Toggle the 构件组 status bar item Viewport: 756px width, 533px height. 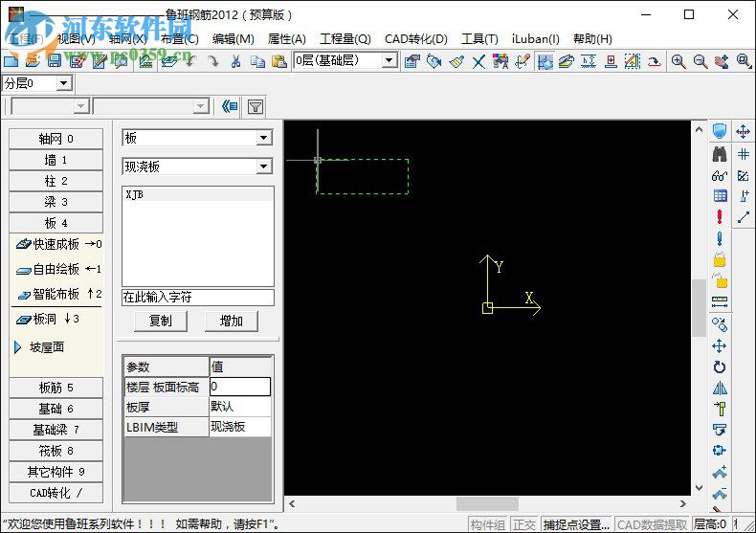(488, 524)
